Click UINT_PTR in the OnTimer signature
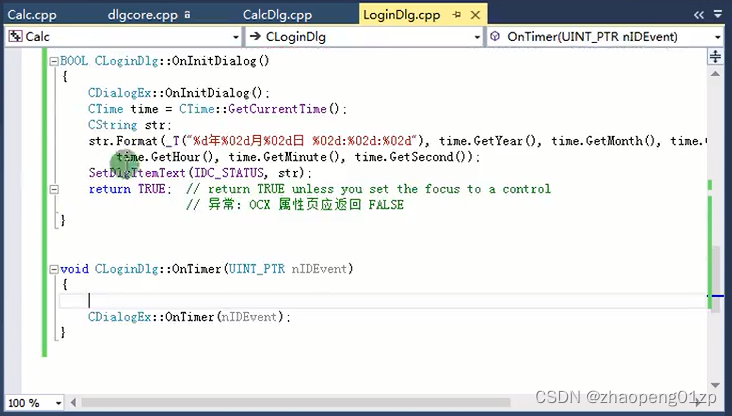 256,269
